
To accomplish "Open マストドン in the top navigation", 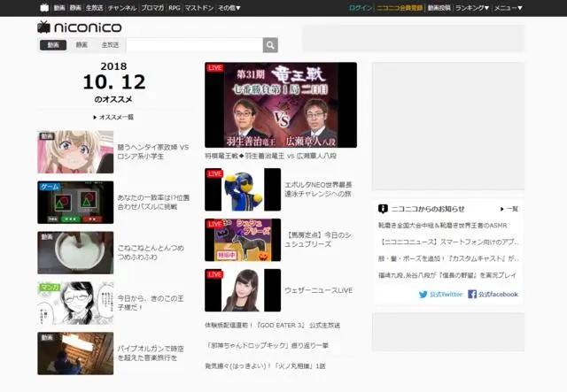I will pos(199,7).
